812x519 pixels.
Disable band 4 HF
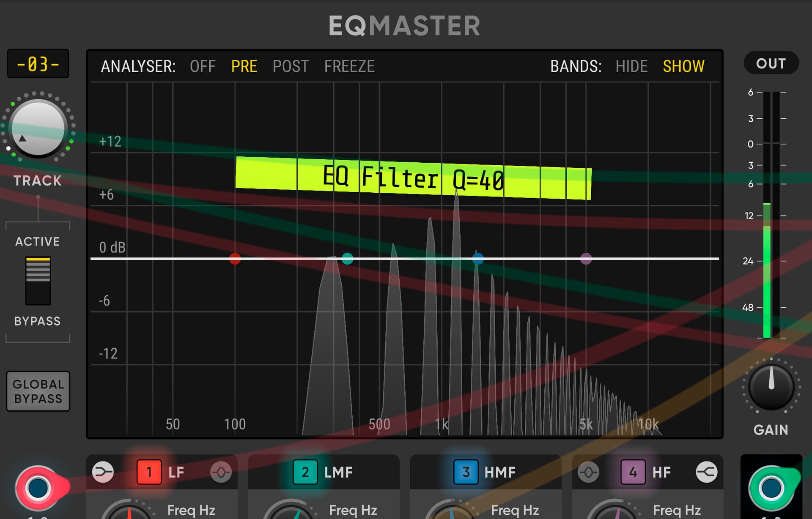(633, 472)
